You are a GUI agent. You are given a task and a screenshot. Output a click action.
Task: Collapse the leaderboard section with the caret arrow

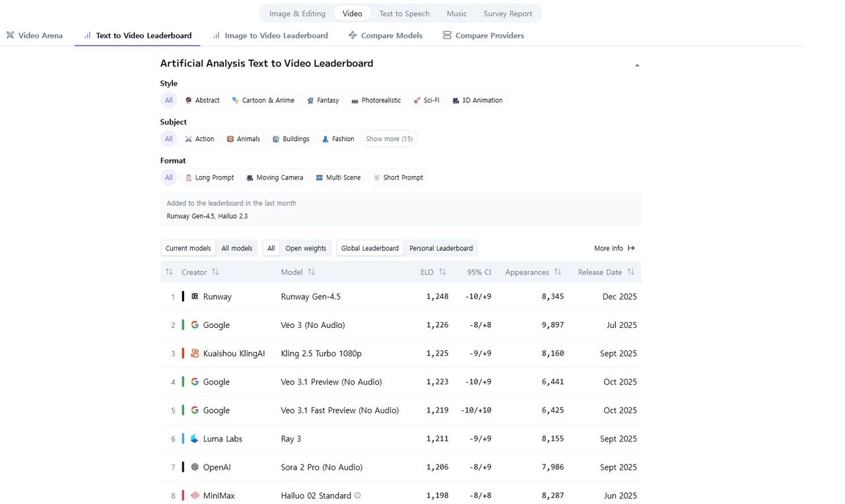[637, 65]
